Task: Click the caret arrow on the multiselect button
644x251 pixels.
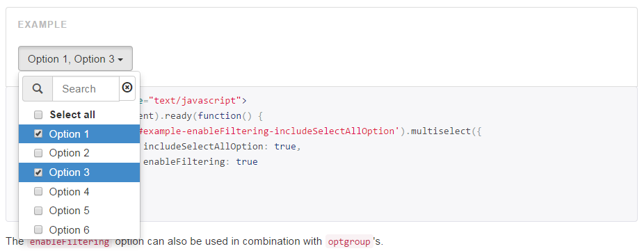Action: click(x=120, y=60)
